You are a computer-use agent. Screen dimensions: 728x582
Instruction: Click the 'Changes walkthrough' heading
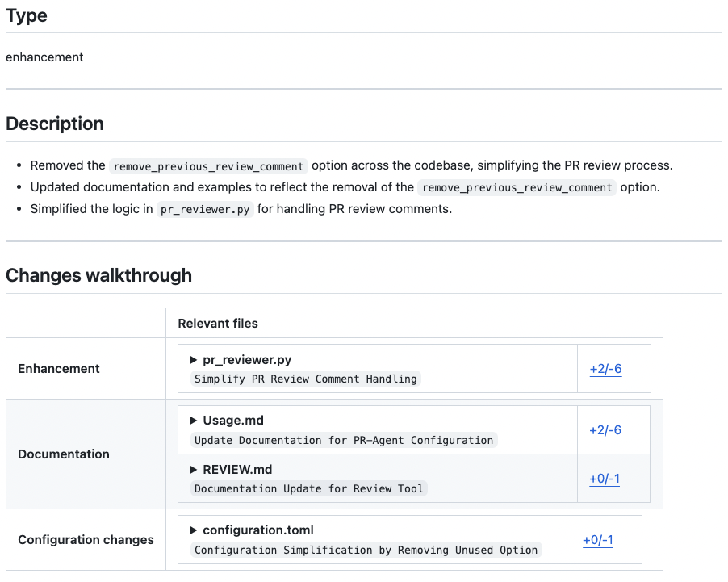[98, 275]
